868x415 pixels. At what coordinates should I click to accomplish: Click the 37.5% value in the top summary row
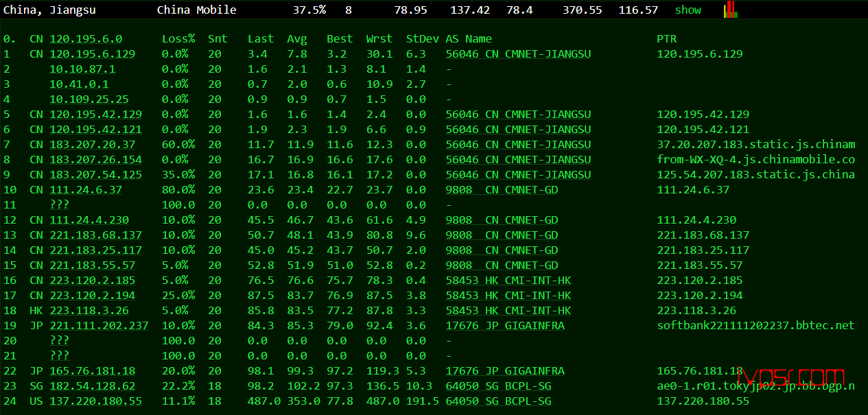click(x=309, y=10)
